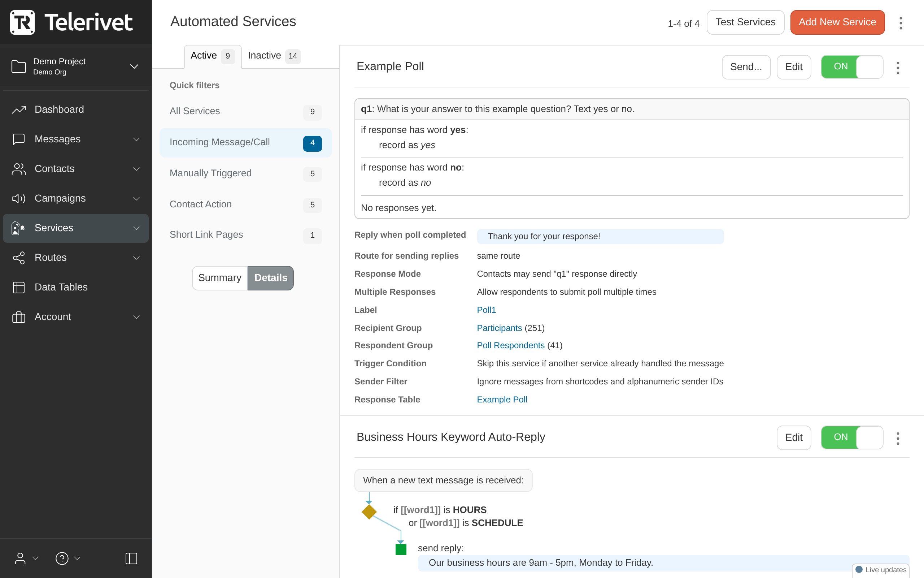
Task: Switch view to Details
Action: click(271, 278)
